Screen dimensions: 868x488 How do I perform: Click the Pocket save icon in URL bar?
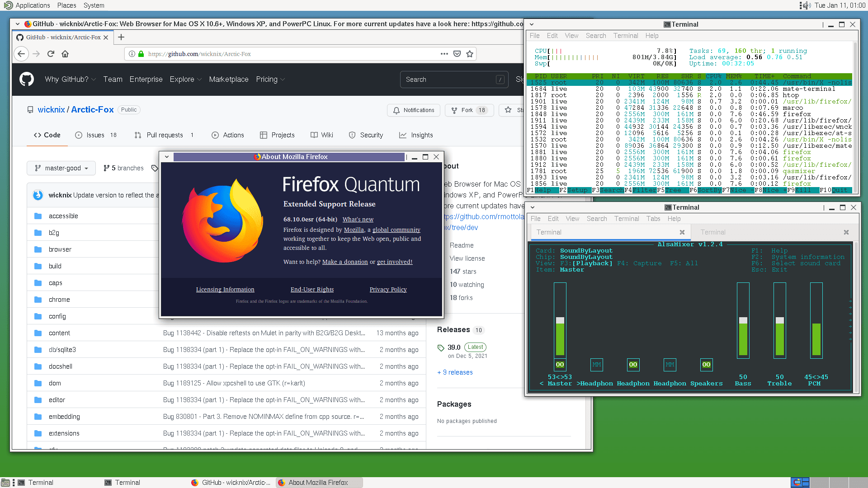[x=457, y=54]
